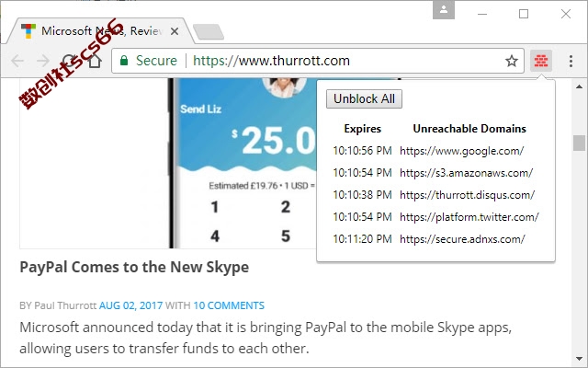Open the 10 COMMENTS link
588x368 pixels.
pyautogui.click(x=229, y=305)
